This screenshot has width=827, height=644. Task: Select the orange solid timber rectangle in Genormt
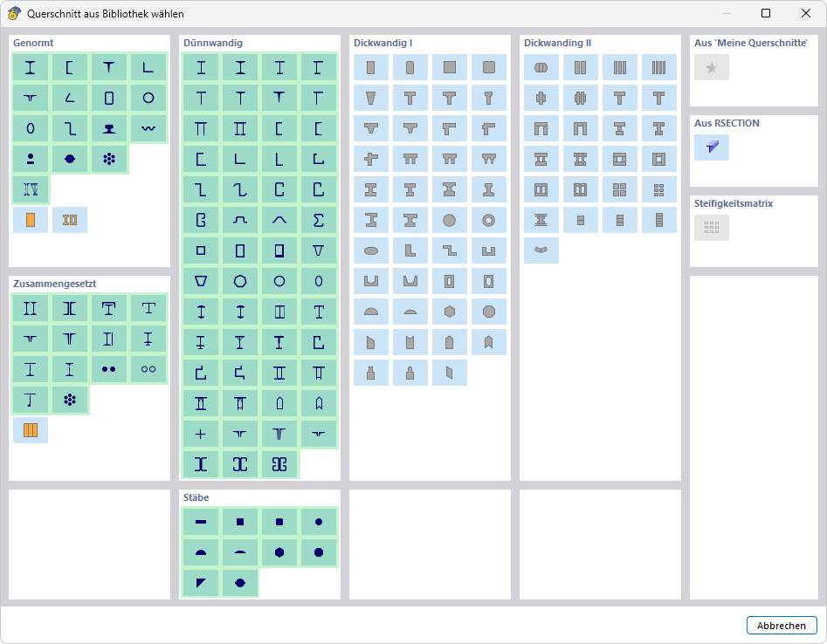click(x=30, y=220)
